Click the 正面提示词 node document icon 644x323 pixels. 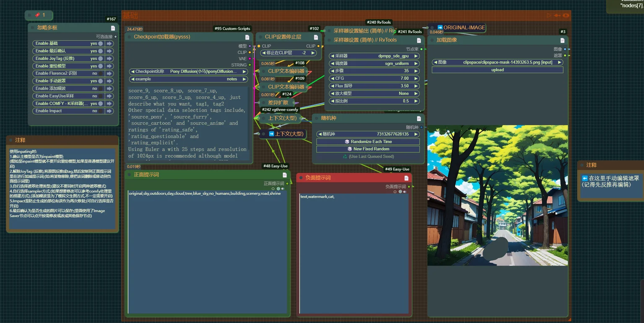[x=285, y=175]
